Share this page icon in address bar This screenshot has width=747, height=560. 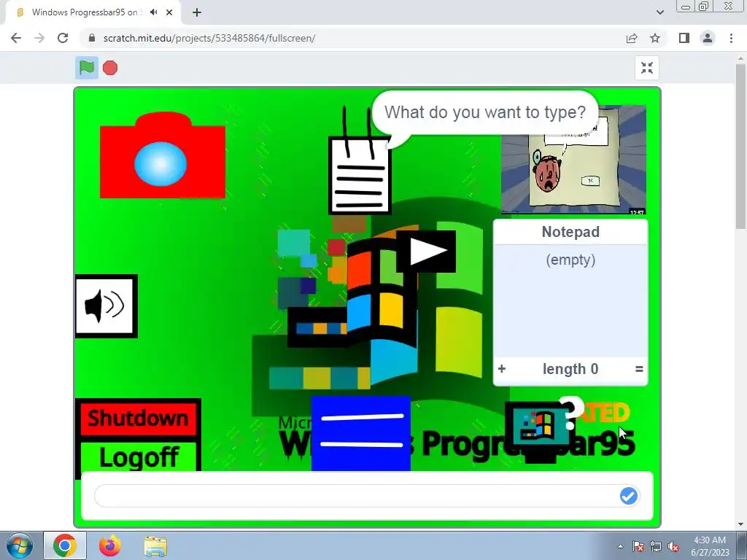(x=632, y=38)
